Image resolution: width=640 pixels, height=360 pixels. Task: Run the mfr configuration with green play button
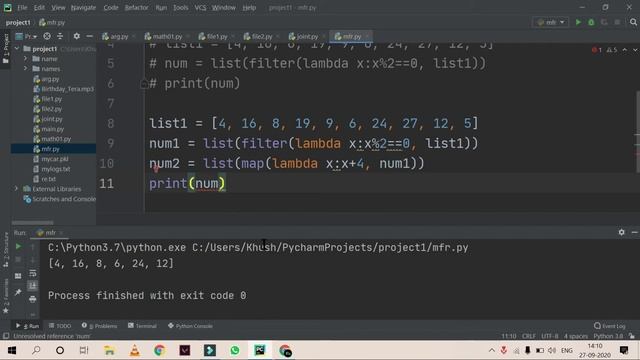pos(578,22)
